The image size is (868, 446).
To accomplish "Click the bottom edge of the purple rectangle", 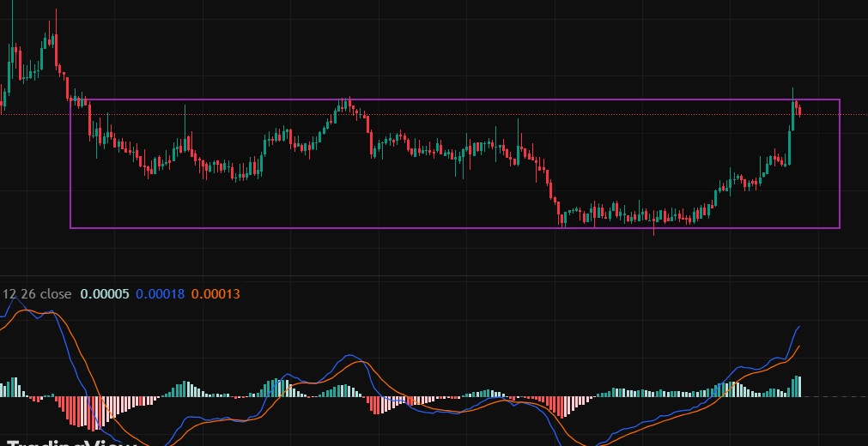I will (429, 228).
